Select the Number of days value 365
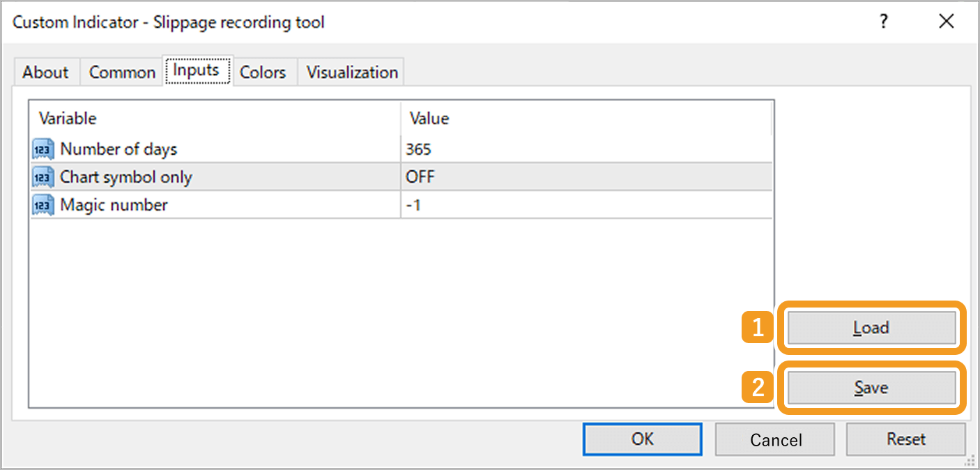Screen dimensions: 980x470 tap(419, 149)
